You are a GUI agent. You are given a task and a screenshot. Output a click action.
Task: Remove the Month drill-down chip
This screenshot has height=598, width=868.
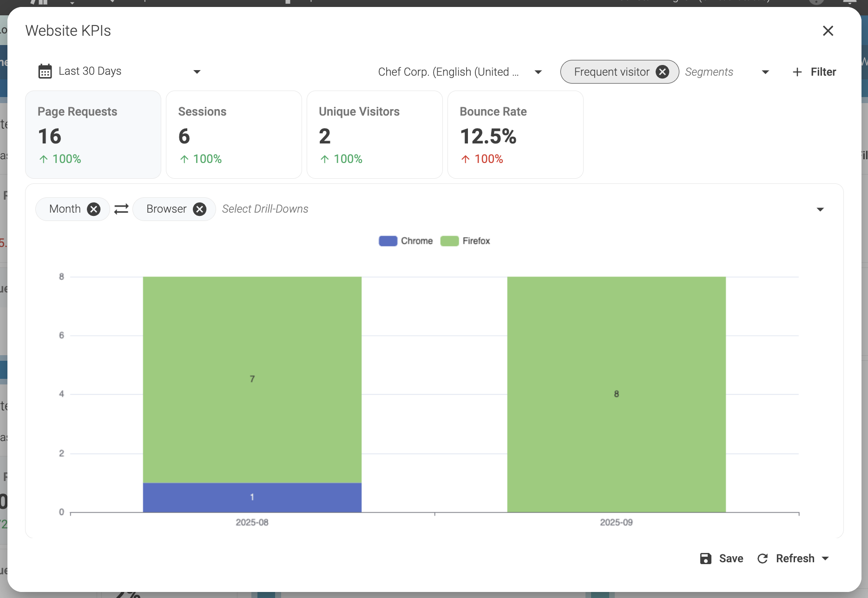[94, 209]
